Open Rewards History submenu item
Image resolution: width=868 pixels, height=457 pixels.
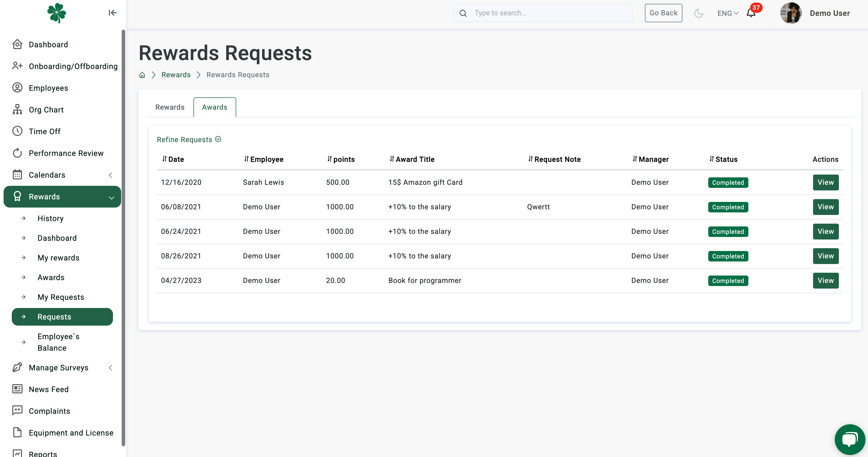coord(50,218)
